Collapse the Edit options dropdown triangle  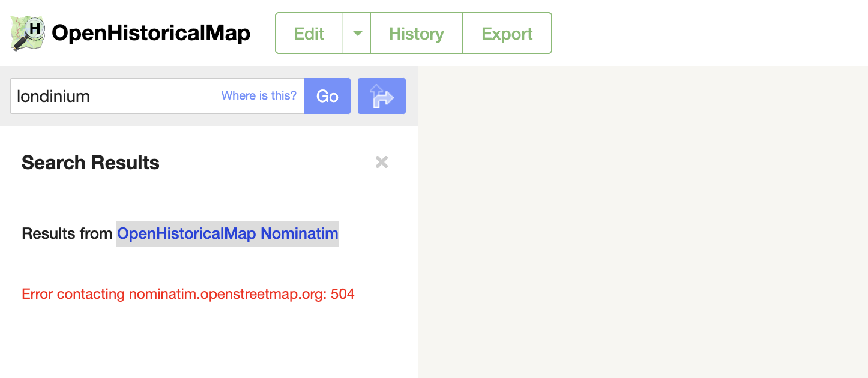pyautogui.click(x=357, y=33)
